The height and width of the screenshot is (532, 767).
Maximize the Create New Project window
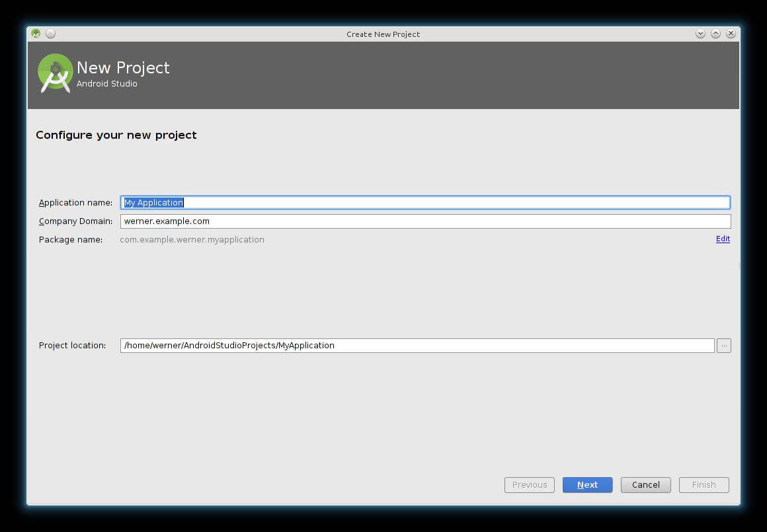[x=715, y=34]
